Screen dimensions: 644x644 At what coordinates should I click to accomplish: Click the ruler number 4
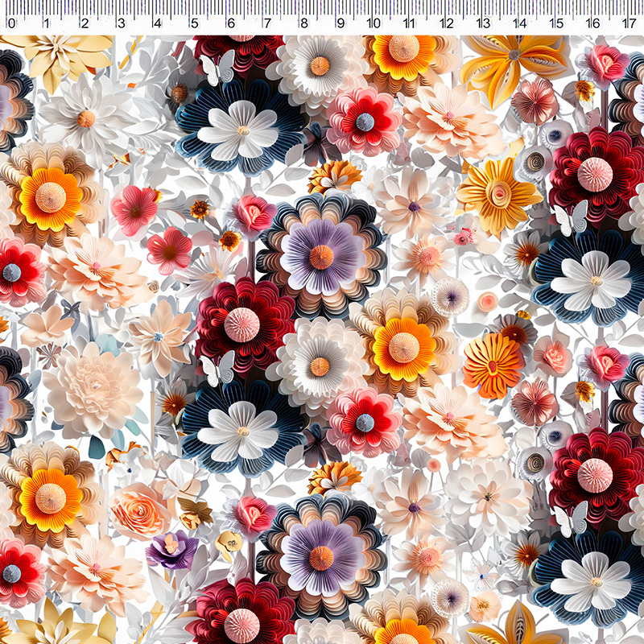(158, 23)
